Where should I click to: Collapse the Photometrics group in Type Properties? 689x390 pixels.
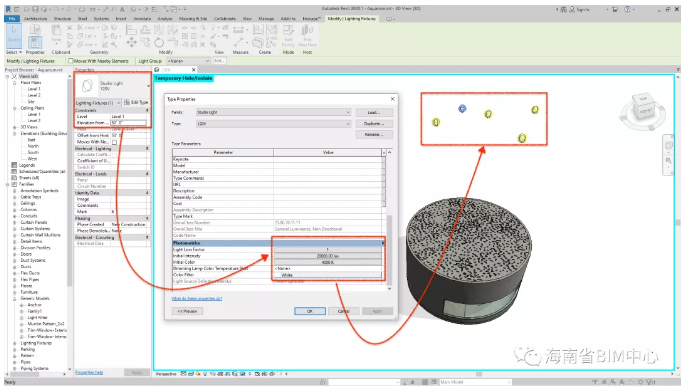coord(383,243)
